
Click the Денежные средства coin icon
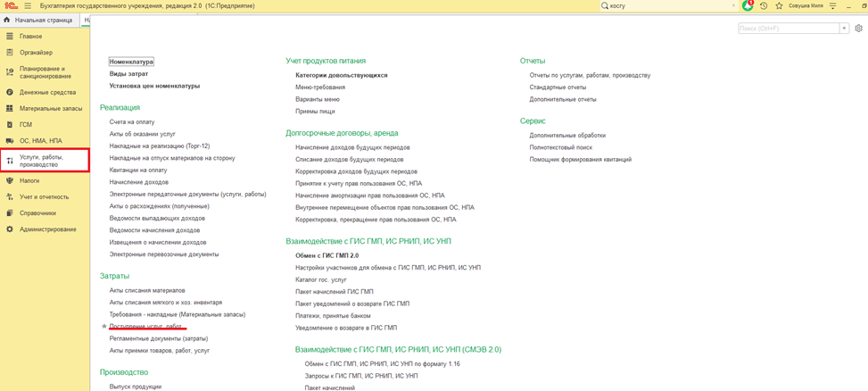10,93
